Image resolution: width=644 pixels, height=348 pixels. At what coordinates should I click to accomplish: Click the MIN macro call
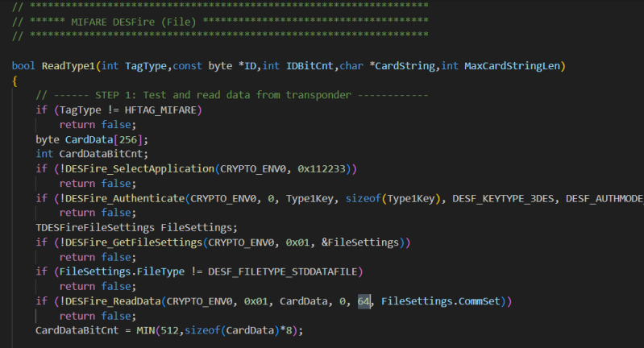(x=146, y=330)
